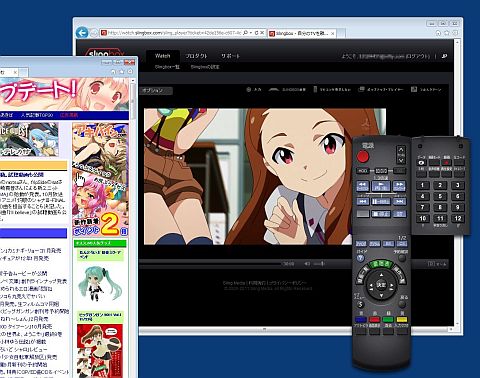
Task: Click browser back button in Slingbox window
Action: (x=82, y=33)
